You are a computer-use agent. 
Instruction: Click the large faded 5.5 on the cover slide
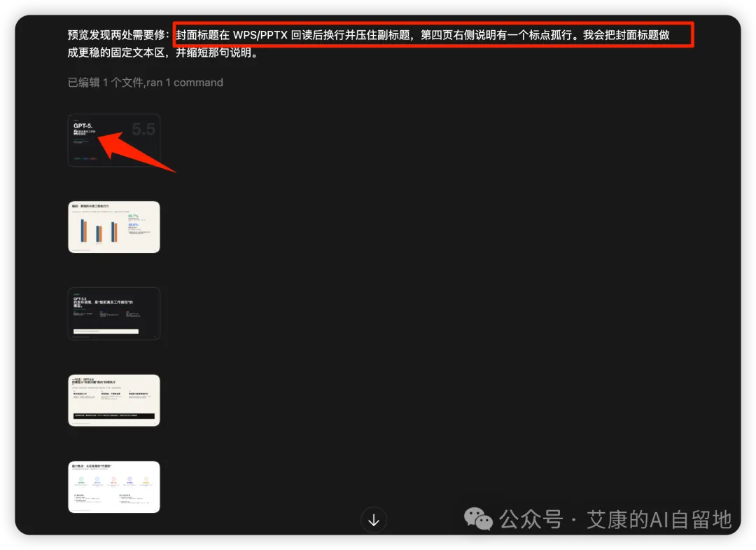click(x=143, y=129)
